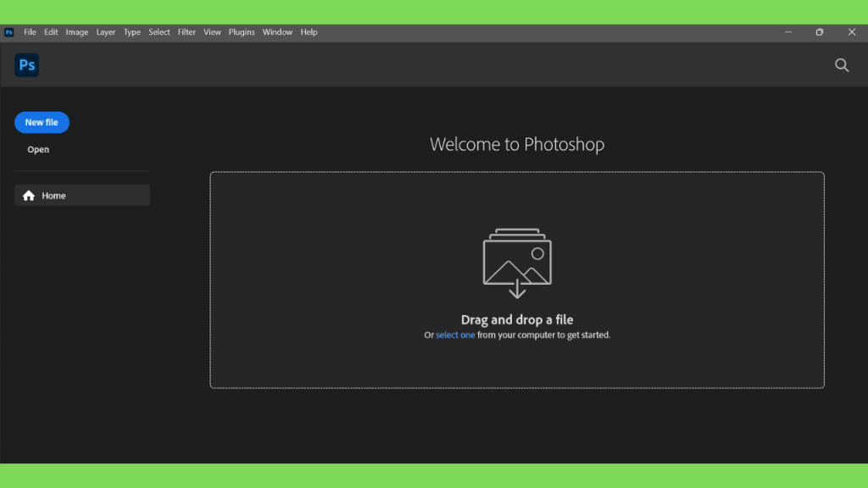Close the Photoshop window

851,32
